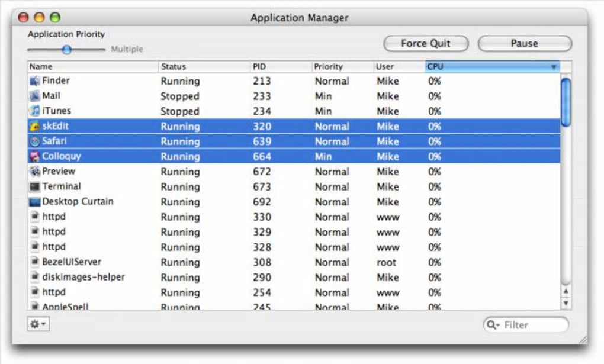Viewport: 604px width, 364px height.
Task: Open the Filter search options magnifier
Action: (493, 325)
